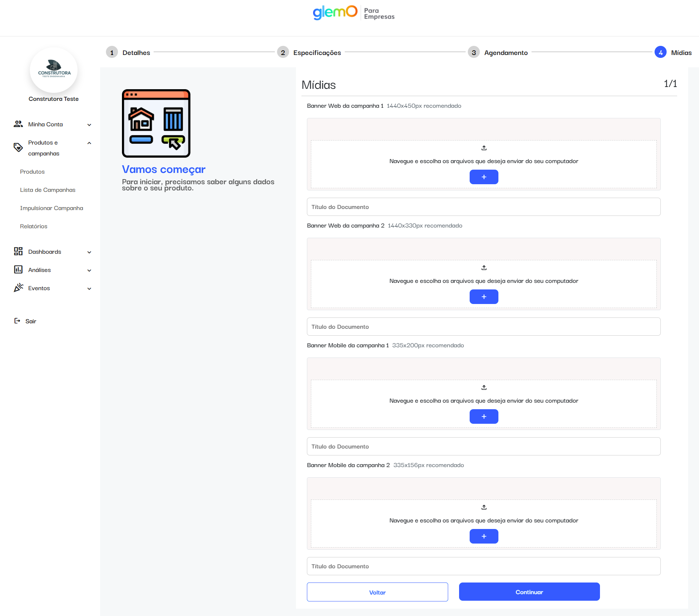
Task: Click the Eventos party popper icon
Action: click(18, 288)
